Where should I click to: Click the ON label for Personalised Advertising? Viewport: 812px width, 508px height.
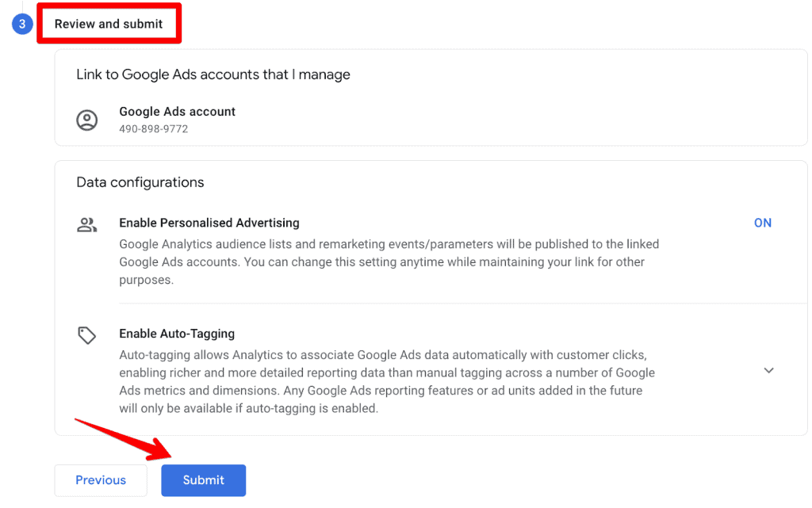[763, 223]
